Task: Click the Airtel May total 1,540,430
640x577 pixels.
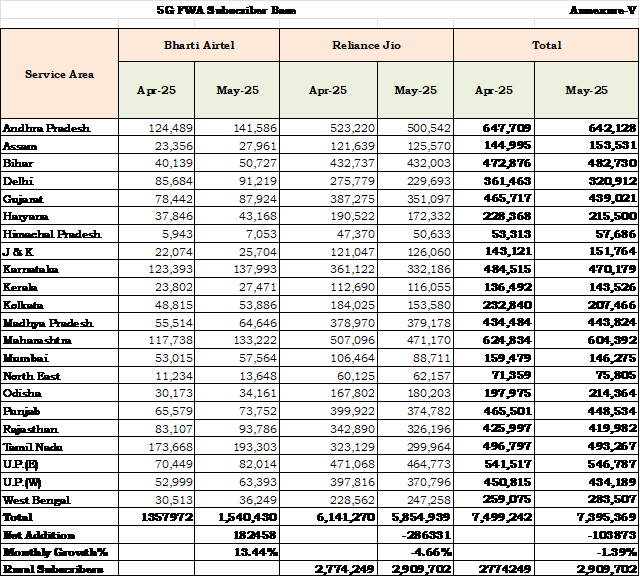Action: click(248, 517)
